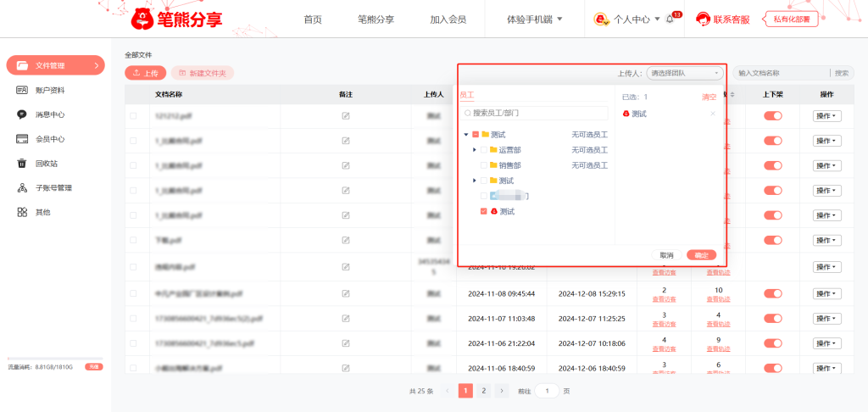Toggle 上下架 switch in 2024-11-07 11:03:48 row
The width and height of the screenshot is (868, 412).
click(773, 319)
